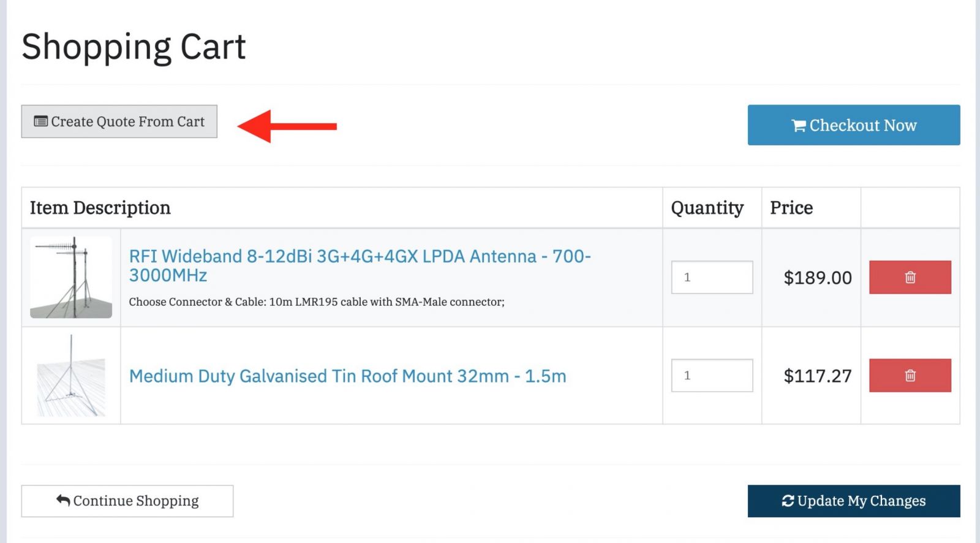The width and height of the screenshot is (980, 543).
Task: Open the roof mount product thumbnail
Action: 71,376
